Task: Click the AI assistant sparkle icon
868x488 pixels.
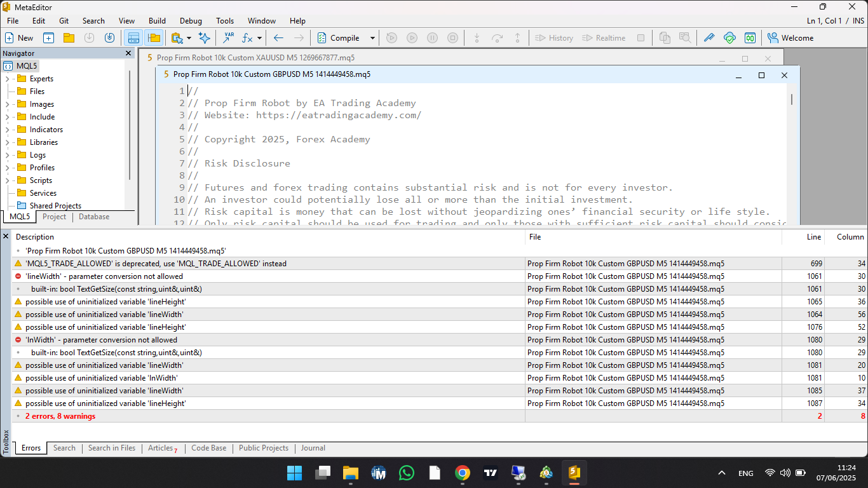Action: tap(204, 38)
